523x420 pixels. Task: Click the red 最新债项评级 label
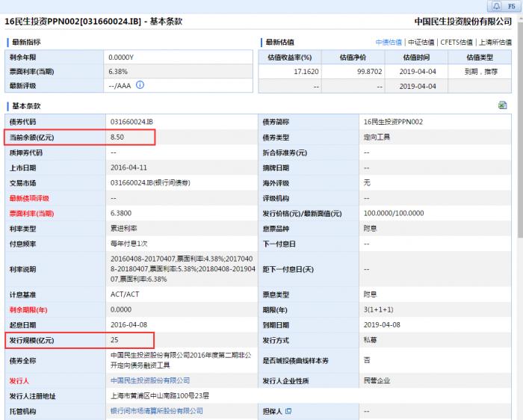29,198
